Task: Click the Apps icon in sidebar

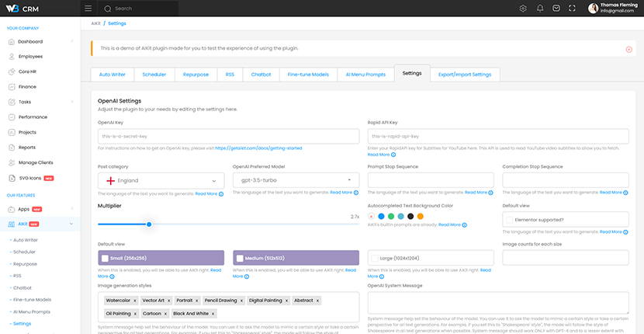Action: tap(12, 209)
